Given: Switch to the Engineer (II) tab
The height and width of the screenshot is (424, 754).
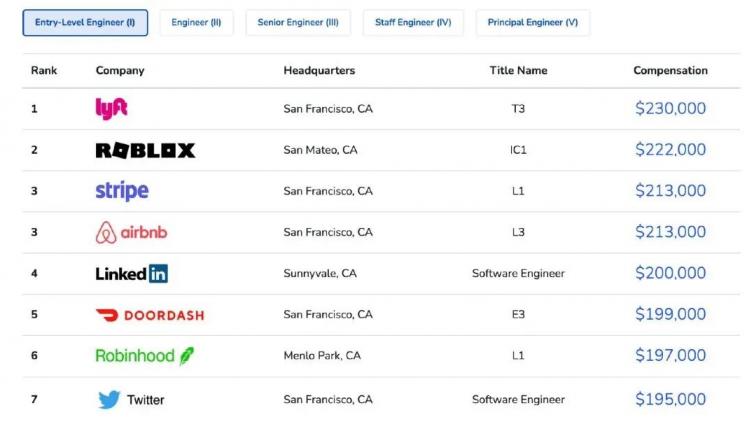Looking at the screenshot, I should [x=196, y=23].
